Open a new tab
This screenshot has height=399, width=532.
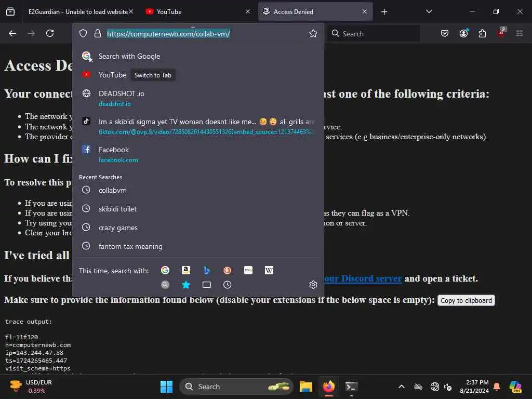(384, 12)
